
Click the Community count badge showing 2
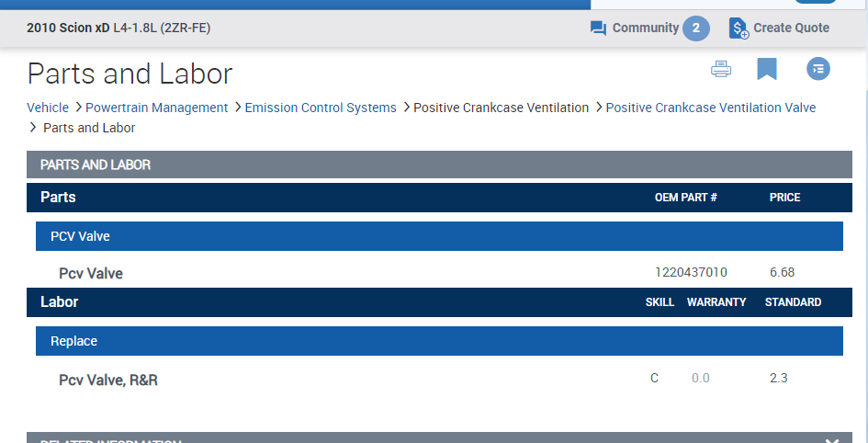pyautogui.click(x=695, y=28)
